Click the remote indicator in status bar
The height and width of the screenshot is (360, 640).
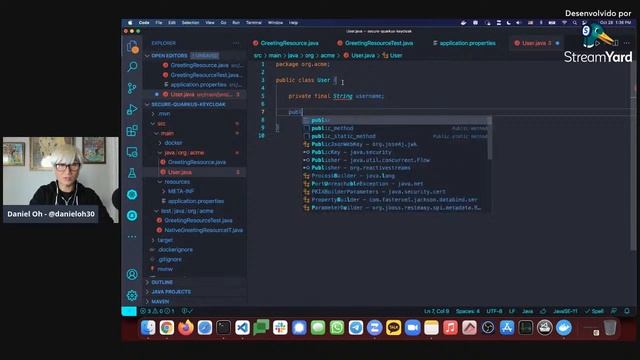coord(129,311)
